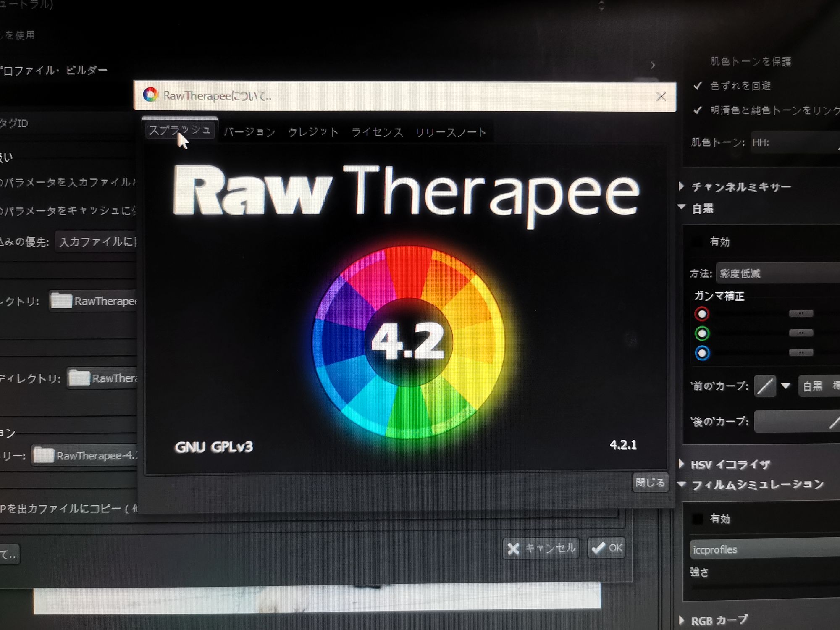Toggle 明清色と純色トーンをリンク checkbox
The image size is (840, 630).
[698, 110]
